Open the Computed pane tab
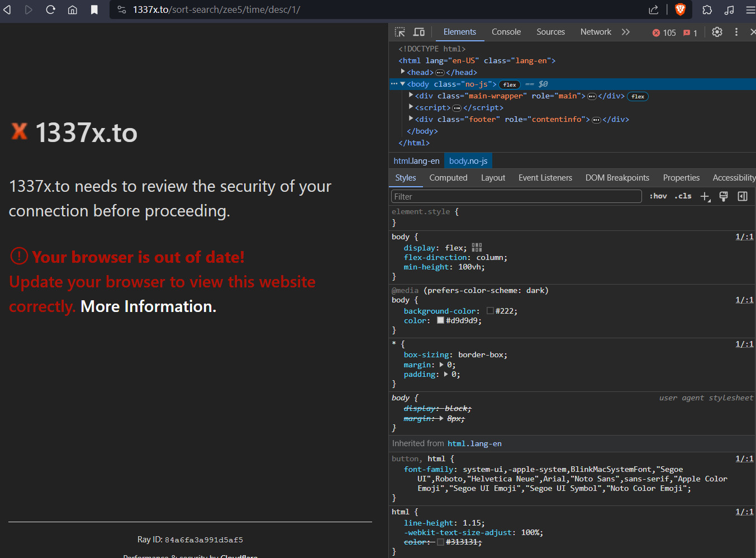 [448, 178]
